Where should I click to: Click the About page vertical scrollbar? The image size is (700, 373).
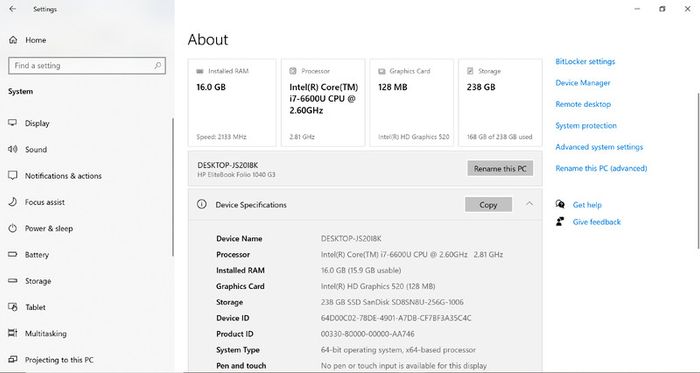(x=698, y=170)
